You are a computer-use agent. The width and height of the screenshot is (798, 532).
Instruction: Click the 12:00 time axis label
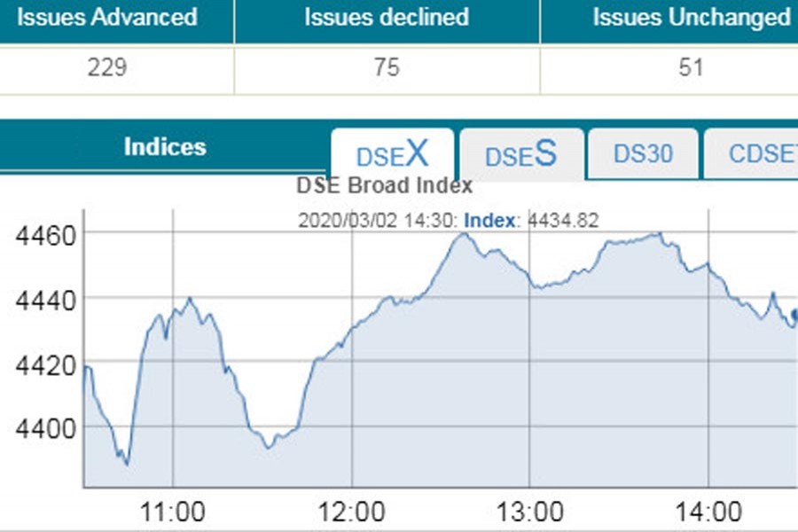(x=353, y=512)
